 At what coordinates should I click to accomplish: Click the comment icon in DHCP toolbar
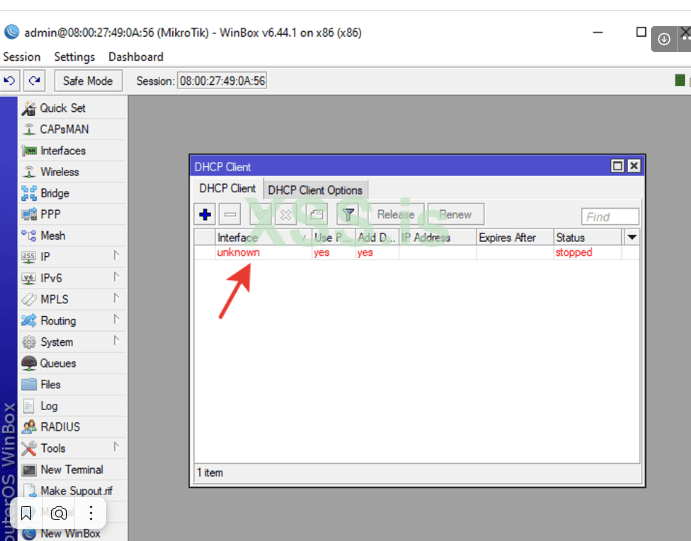[x=317, y=215]
